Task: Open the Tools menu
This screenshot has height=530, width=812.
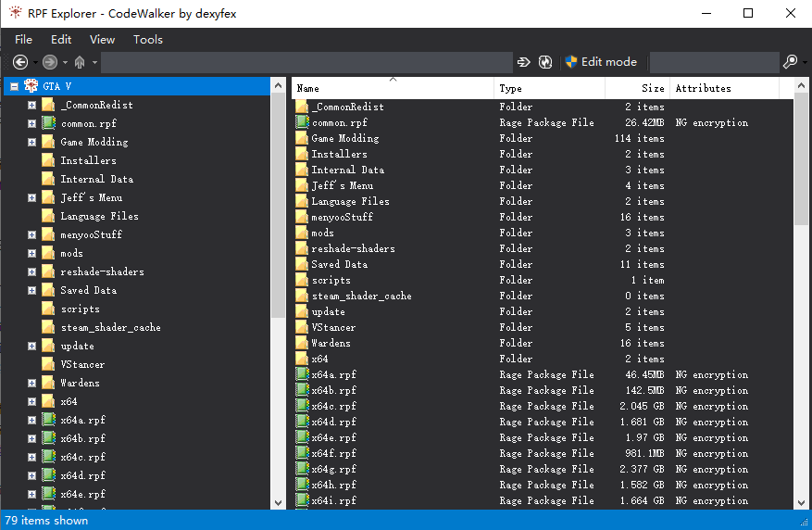Action: tap(147, 40)
